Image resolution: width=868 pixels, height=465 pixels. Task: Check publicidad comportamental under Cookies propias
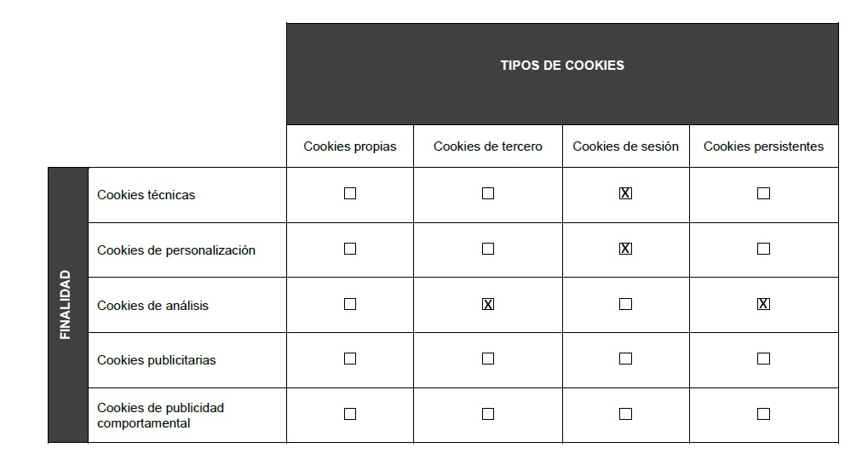click(350, 414)
